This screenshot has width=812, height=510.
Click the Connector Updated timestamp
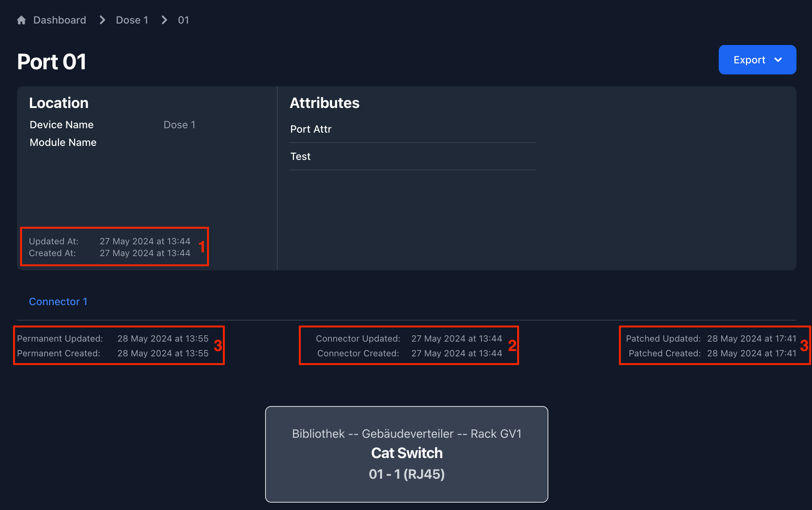point(457,338)
